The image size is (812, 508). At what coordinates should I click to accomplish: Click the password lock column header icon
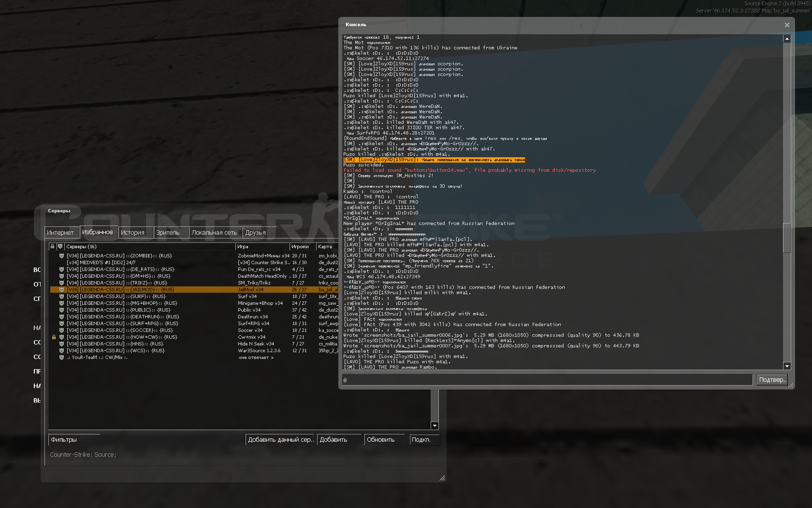(53, 246)
